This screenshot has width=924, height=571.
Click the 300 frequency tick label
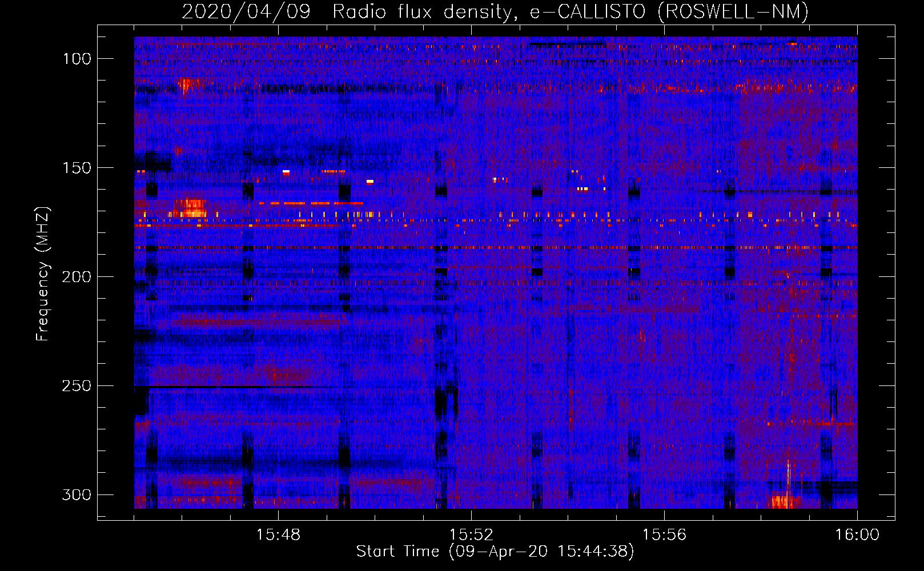(77, 494)
